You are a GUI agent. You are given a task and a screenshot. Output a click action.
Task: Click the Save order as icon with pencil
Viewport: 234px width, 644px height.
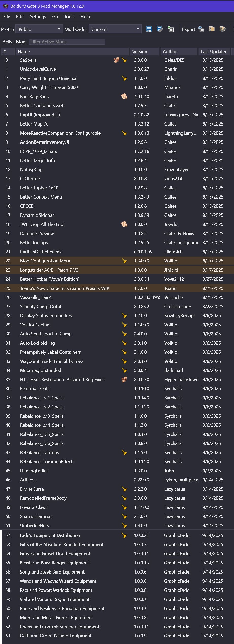[x=160, y=29]
